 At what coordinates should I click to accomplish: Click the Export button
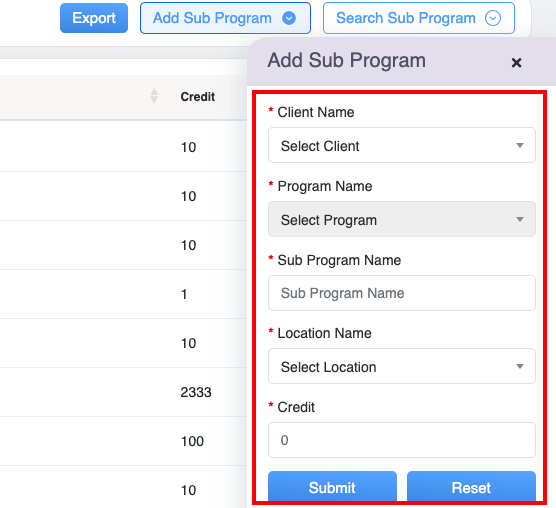[94, 18]
